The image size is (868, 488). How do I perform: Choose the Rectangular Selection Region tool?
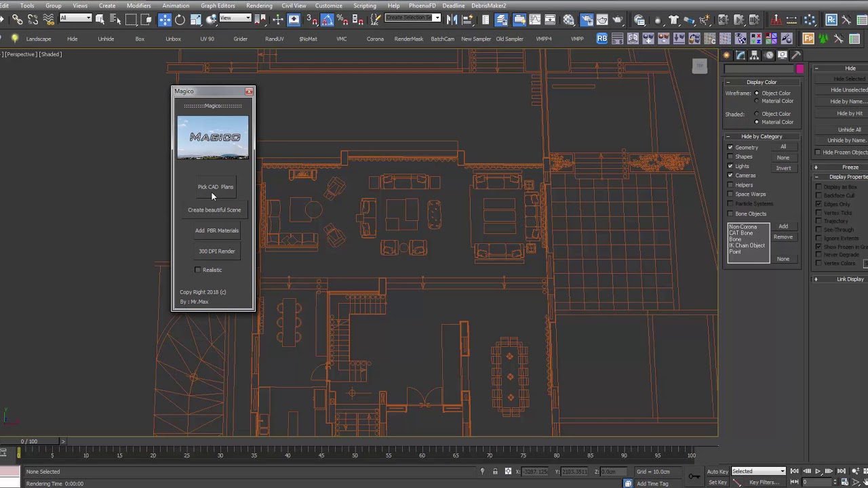[x=131, y=20]
